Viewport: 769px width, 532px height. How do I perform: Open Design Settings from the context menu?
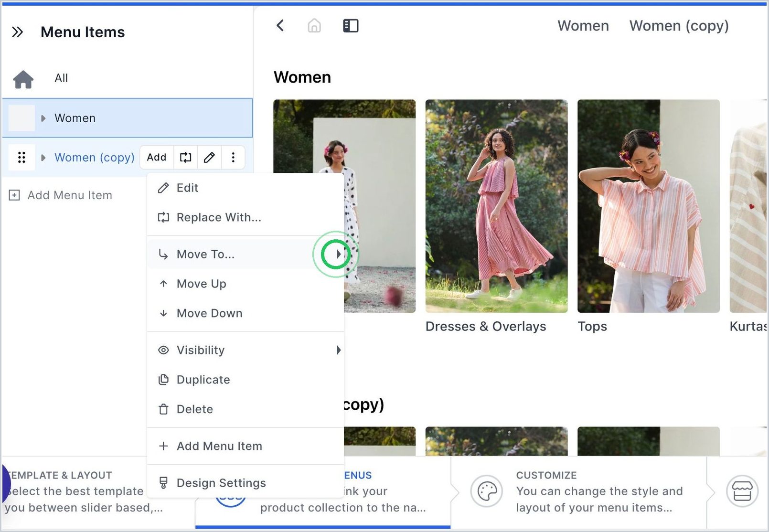246,483
